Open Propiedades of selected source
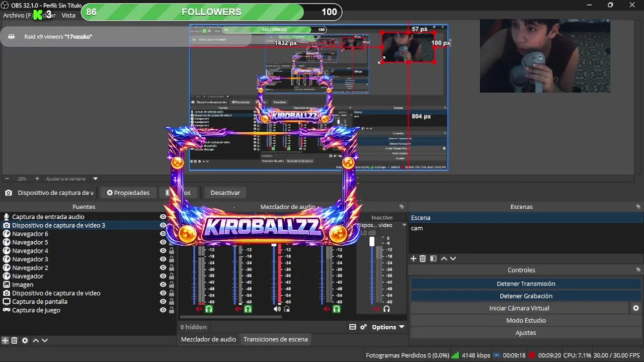 click(x=128, y=193)
